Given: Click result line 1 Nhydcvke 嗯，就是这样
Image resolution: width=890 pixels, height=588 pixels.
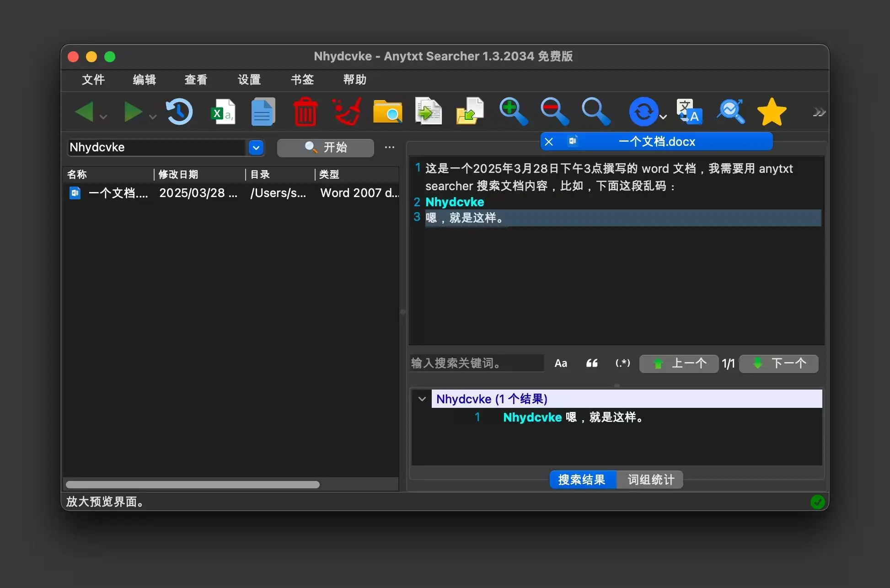Looking at the screenshot, I should pos(573,417).
